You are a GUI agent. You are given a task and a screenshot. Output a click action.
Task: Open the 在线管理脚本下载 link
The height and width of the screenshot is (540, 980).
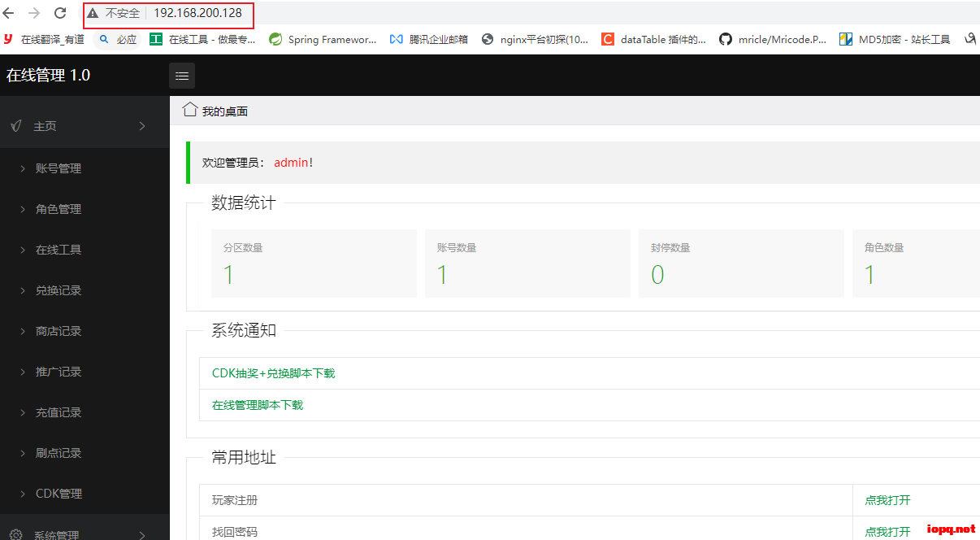click(x=258, y=405)
